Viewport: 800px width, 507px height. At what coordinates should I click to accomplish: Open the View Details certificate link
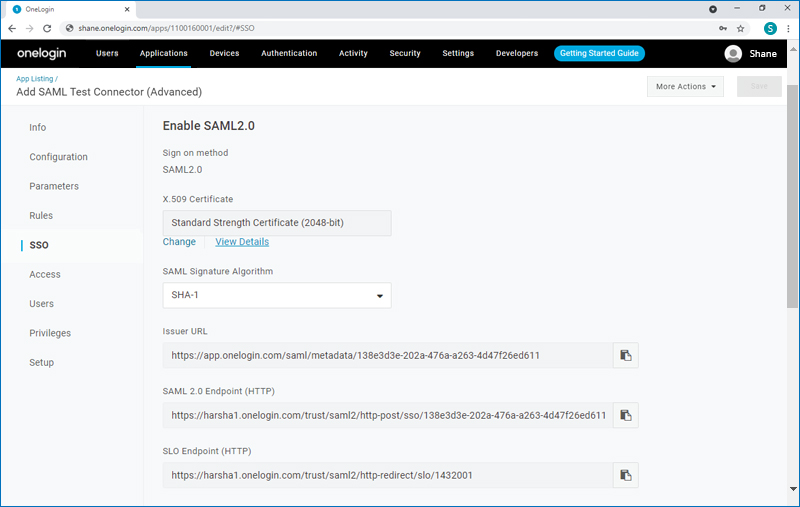[242, 242]
